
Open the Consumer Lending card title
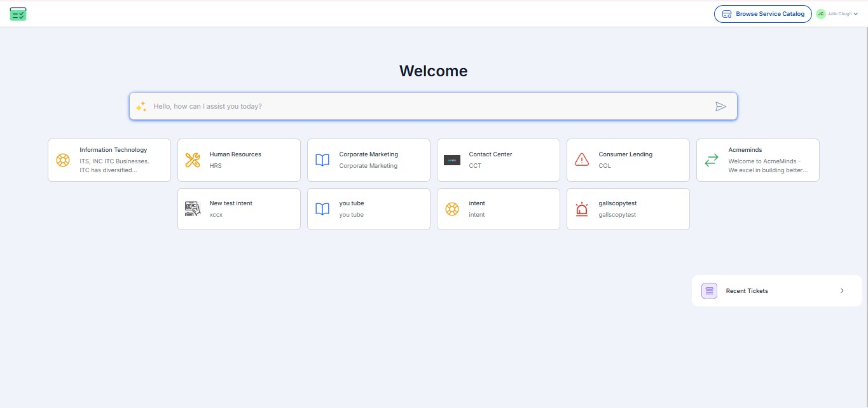click(x=626, y=154)
